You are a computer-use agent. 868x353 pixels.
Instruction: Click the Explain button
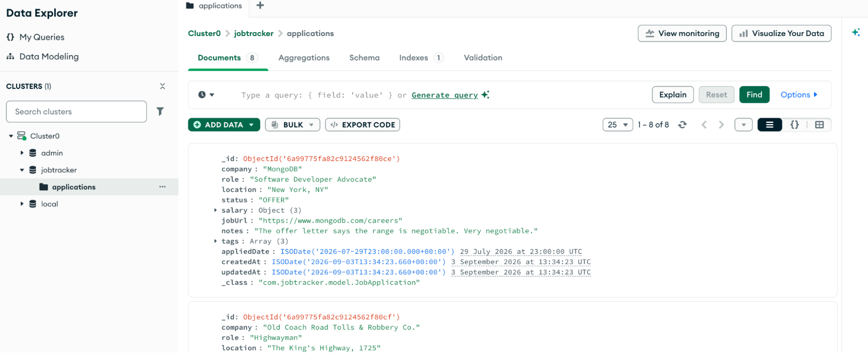point(673,95)
